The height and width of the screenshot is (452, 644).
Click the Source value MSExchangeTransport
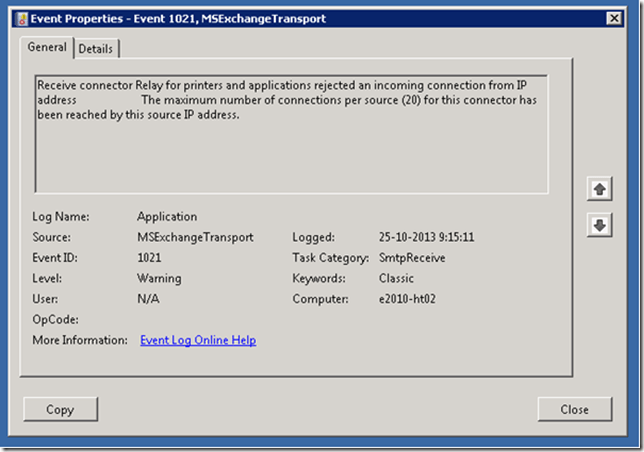coord(195,237)
